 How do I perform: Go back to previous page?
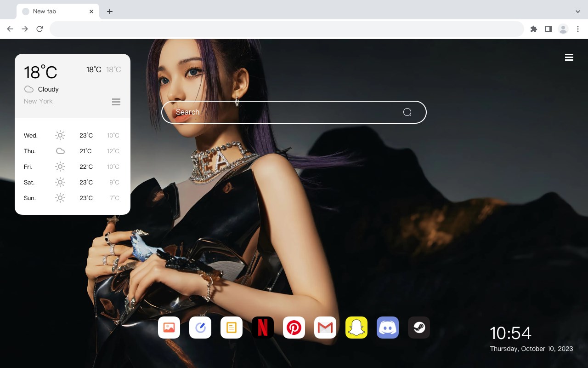click(x=10, y=29)
